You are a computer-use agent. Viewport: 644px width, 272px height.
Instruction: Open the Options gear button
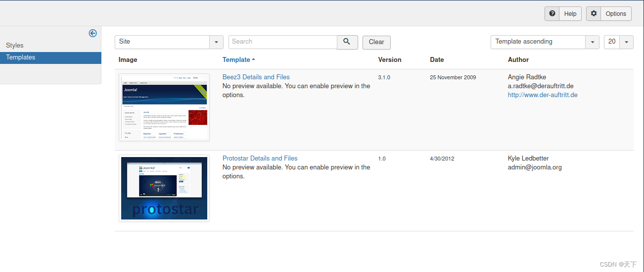tap(609, 13)
